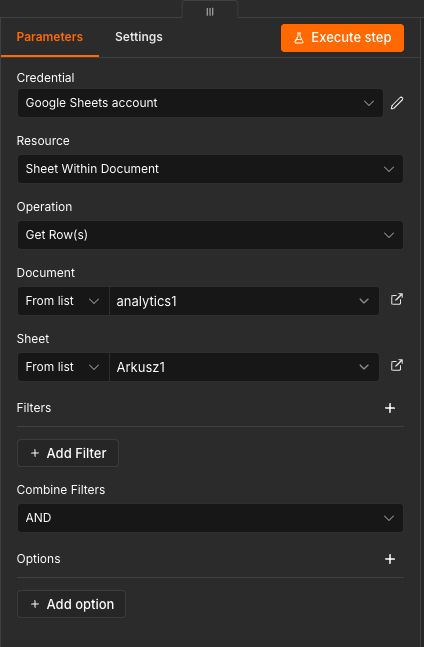Click the plus icon beside Options
424x647 pixels.
390,559
